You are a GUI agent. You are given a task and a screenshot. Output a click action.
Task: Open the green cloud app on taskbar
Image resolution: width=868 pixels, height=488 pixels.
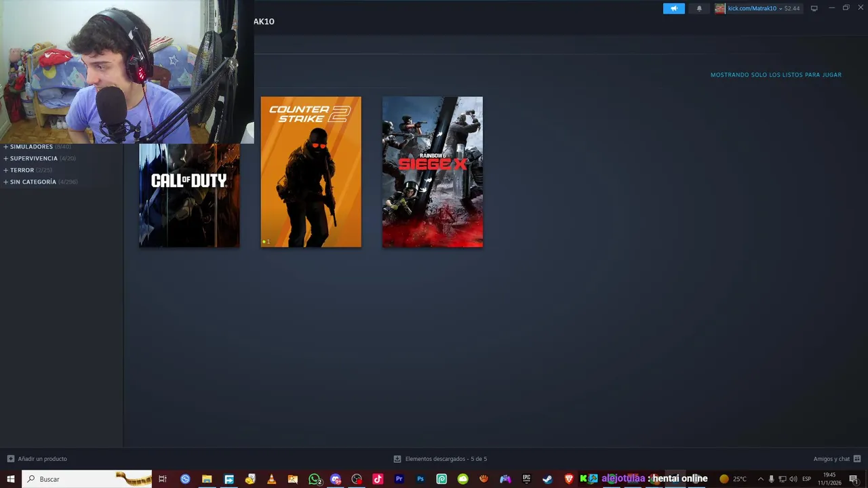[x=462, y=479]
